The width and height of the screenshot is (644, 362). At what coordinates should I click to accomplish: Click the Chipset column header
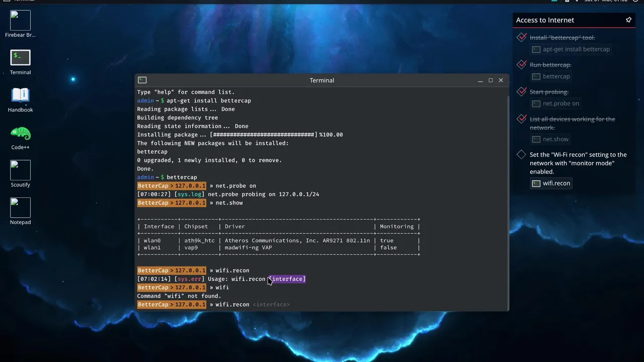196,227
